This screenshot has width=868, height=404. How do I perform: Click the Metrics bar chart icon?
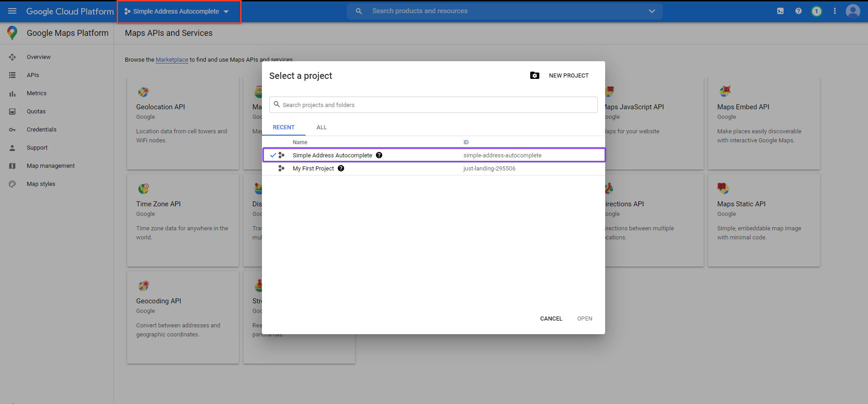pos(12,93)
